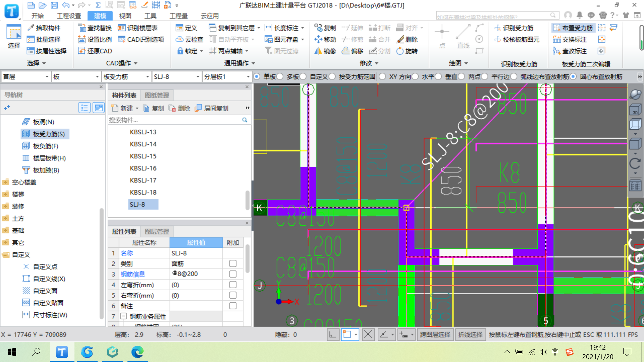Click the 查改标注 tool
This screenshot has height=362, width=644.
(570, 51)
